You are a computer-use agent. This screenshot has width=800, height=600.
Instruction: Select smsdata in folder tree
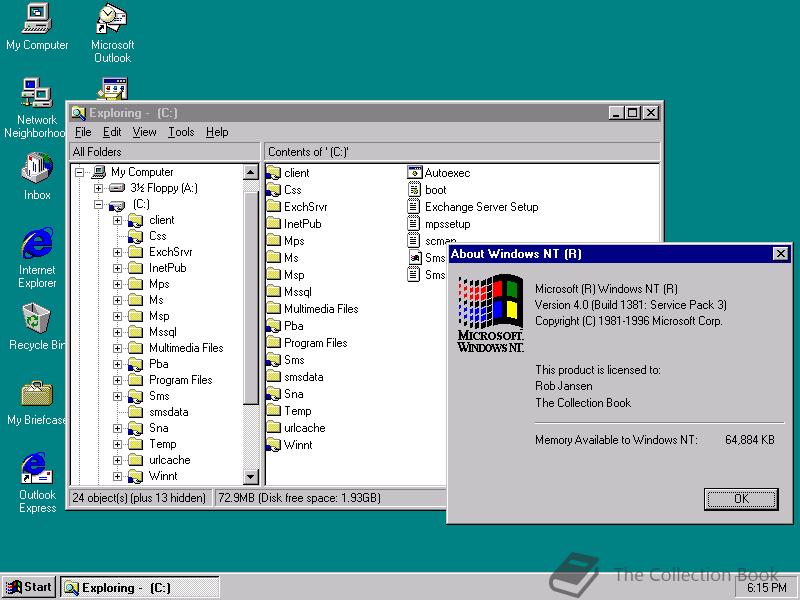[168, 412]
